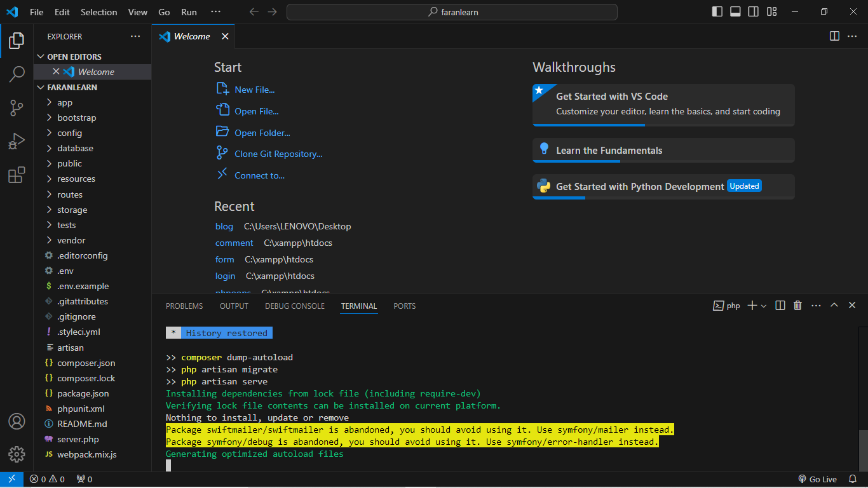Click the ports forwarded status indicator
868x488 pixels.
pyautogui.click(x=84, y=480)
